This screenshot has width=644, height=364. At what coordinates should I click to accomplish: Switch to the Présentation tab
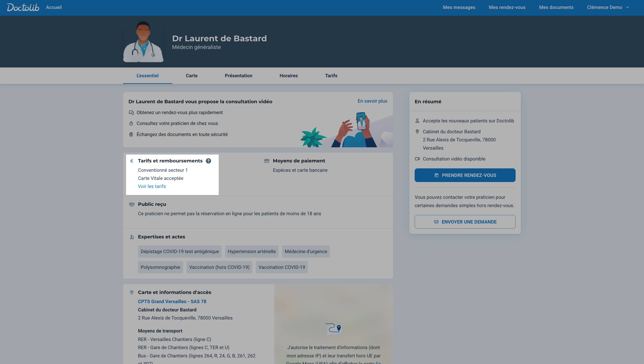[x=238, y=76]
